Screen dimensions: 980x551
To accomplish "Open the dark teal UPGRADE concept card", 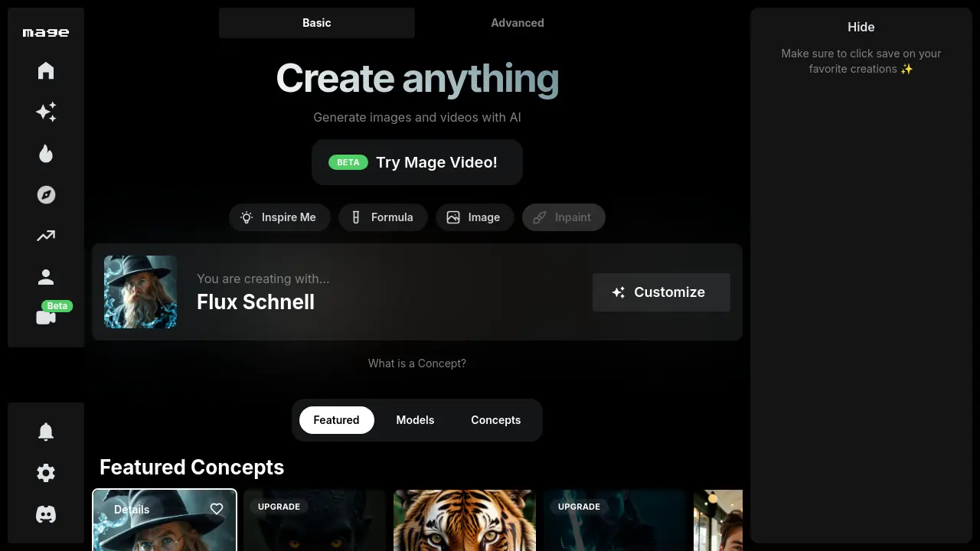I will coord(615,520).
